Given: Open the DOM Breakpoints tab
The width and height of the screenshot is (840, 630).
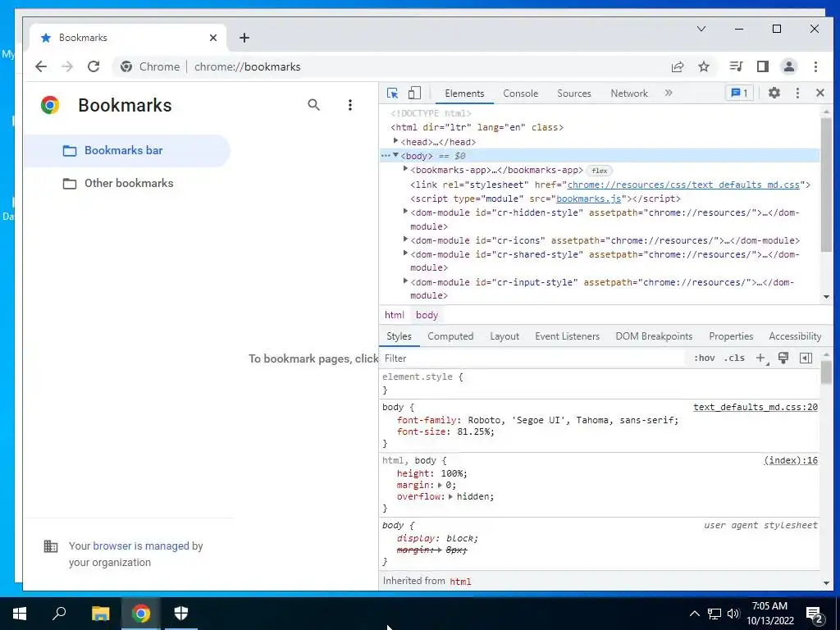Looking at the screenshot, I should tap(654, 336).
